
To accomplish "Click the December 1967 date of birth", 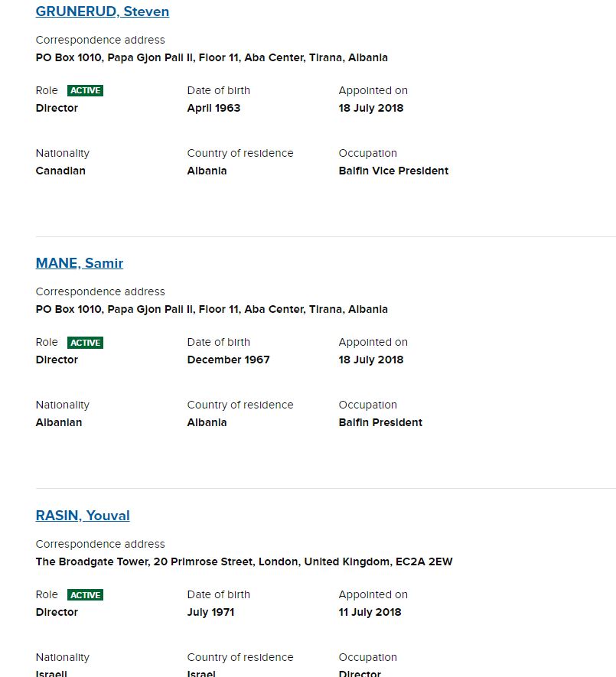I will pyautogui.click(x=228, y=360).
